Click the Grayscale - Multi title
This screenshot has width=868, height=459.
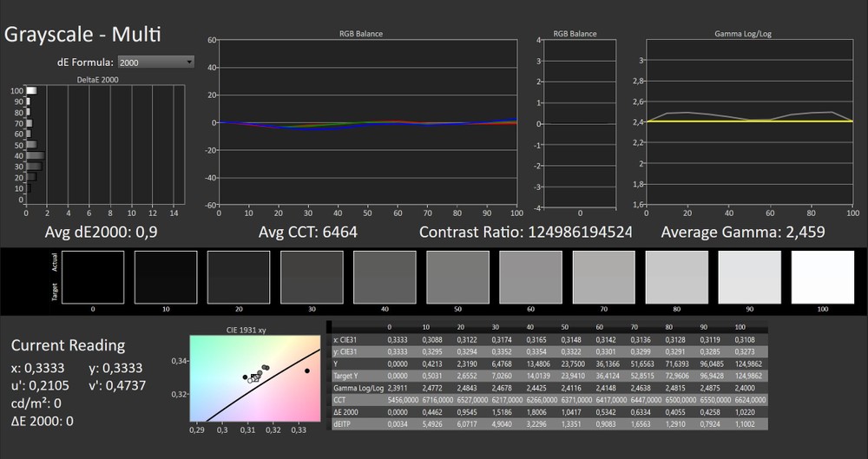(x=82, y=35)
